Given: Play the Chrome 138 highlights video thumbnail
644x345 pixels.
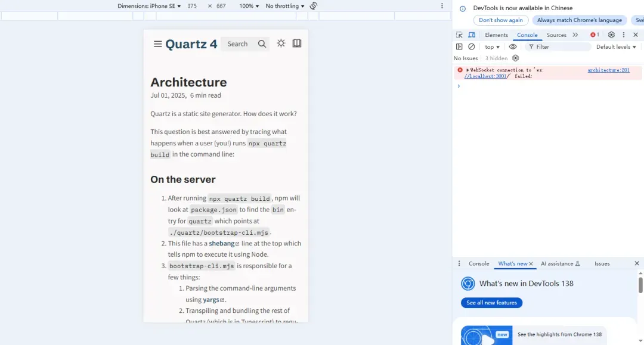Looking at the screenshot, I should point(487,335).
